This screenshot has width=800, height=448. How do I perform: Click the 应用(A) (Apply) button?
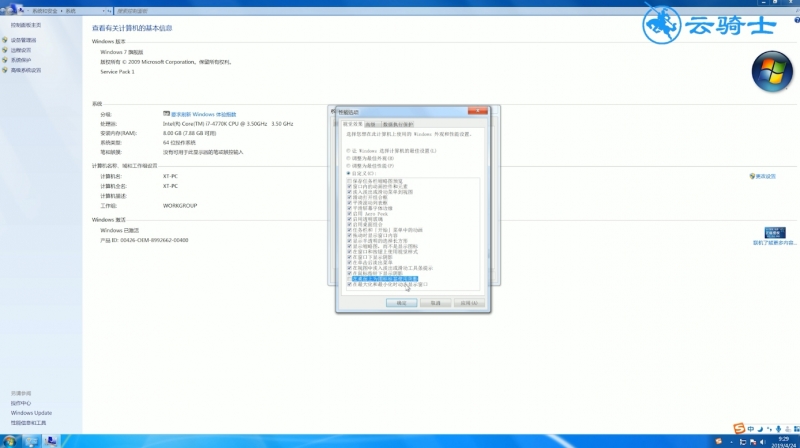point(469,303)
